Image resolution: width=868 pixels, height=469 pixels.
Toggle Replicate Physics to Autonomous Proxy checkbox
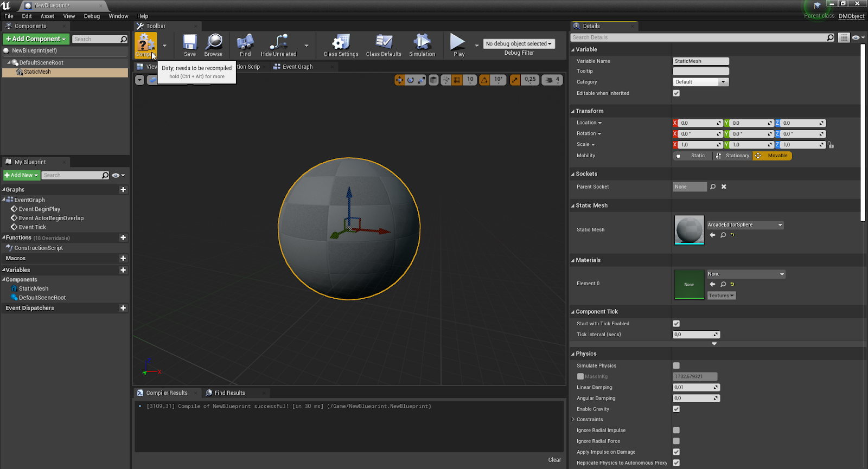[x=676, y=463]
